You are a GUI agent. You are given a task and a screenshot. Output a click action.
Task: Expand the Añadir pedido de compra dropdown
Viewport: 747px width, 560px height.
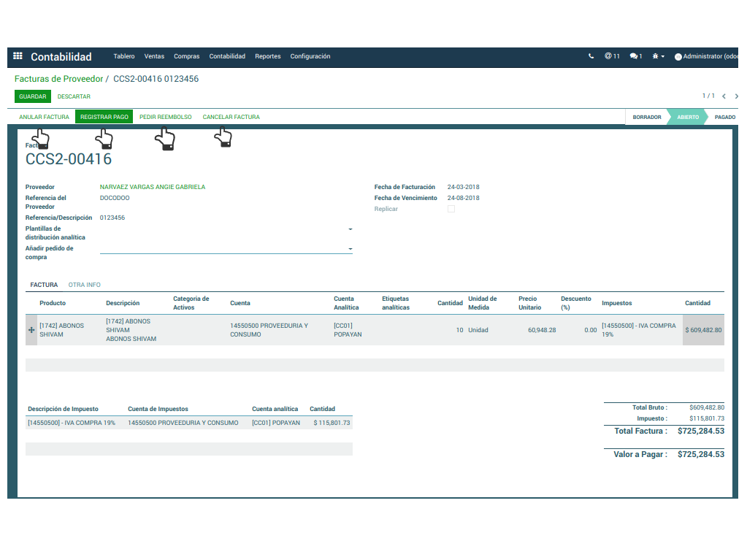[350, 249]
